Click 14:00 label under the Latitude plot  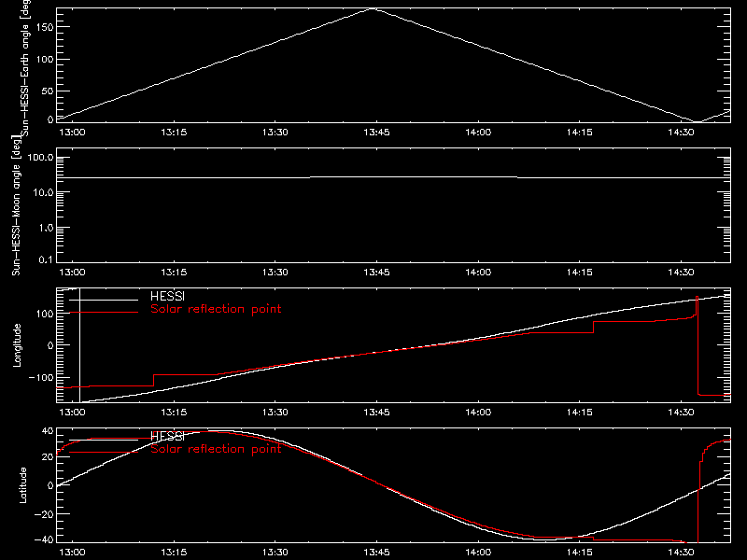478,553
